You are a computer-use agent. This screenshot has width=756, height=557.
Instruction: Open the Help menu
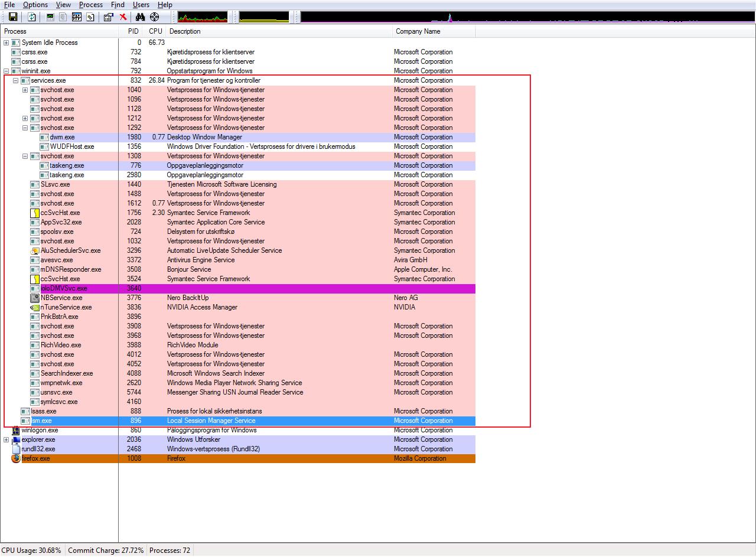pos(165,5)
